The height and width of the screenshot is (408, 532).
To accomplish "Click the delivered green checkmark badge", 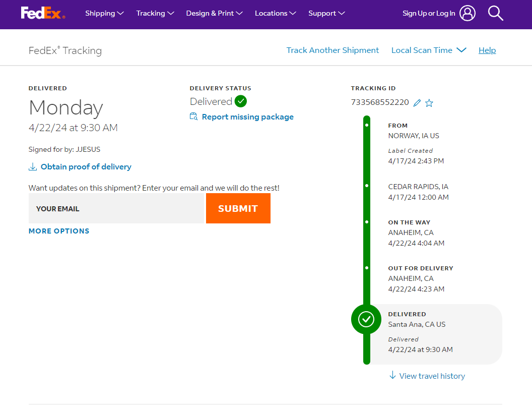I will 240,101.
